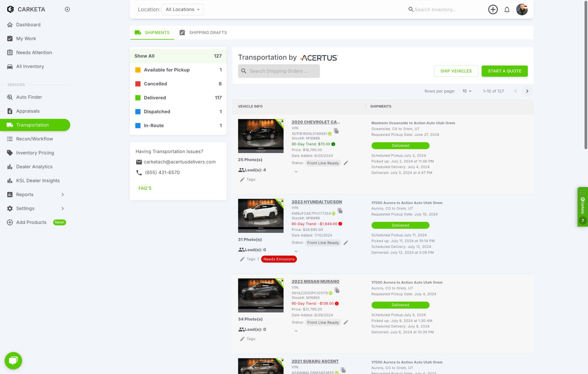The height and width of the screenshot is (374, 588).
Task: Open the All Locations dropdown
Action: point(182,9)
